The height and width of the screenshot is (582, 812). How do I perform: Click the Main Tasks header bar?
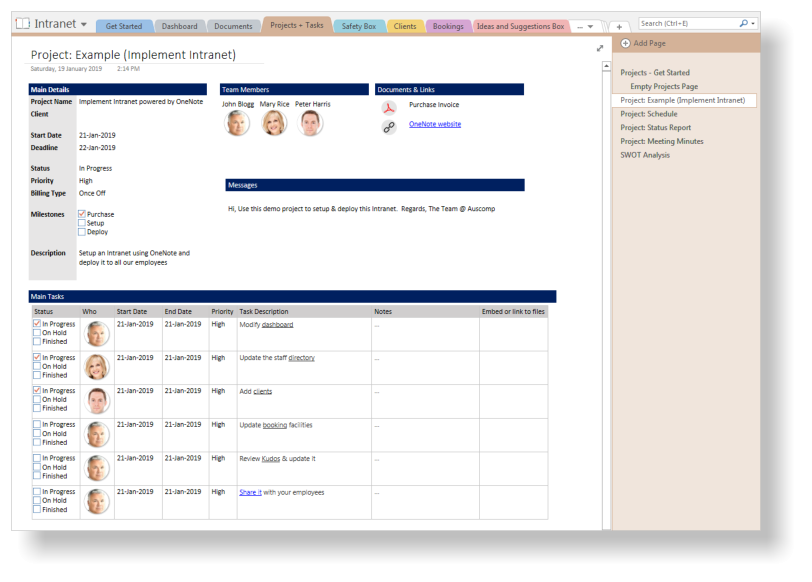pos(293,297)
